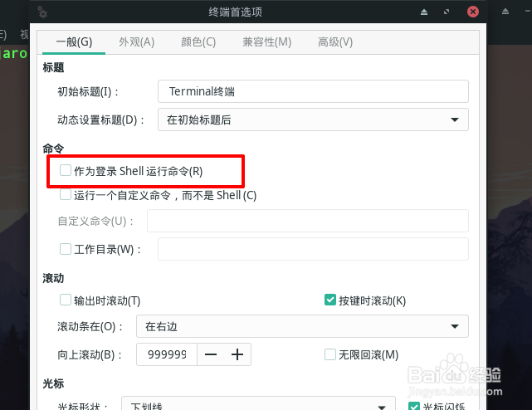Click the roll-up arrow in the preferences title bar
The image size is (532, 410).
point(424,12)
